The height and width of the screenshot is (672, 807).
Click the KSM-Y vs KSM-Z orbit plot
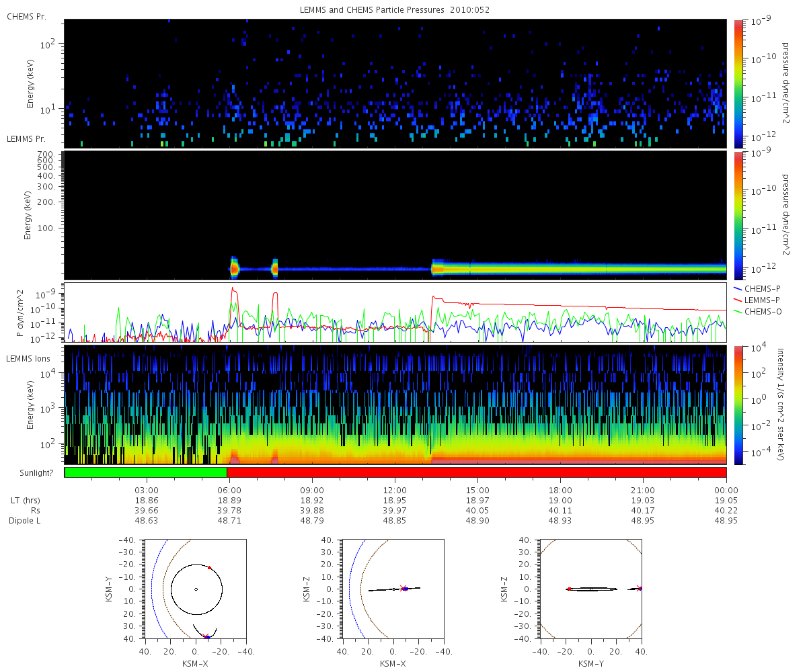tap(590, 589)
